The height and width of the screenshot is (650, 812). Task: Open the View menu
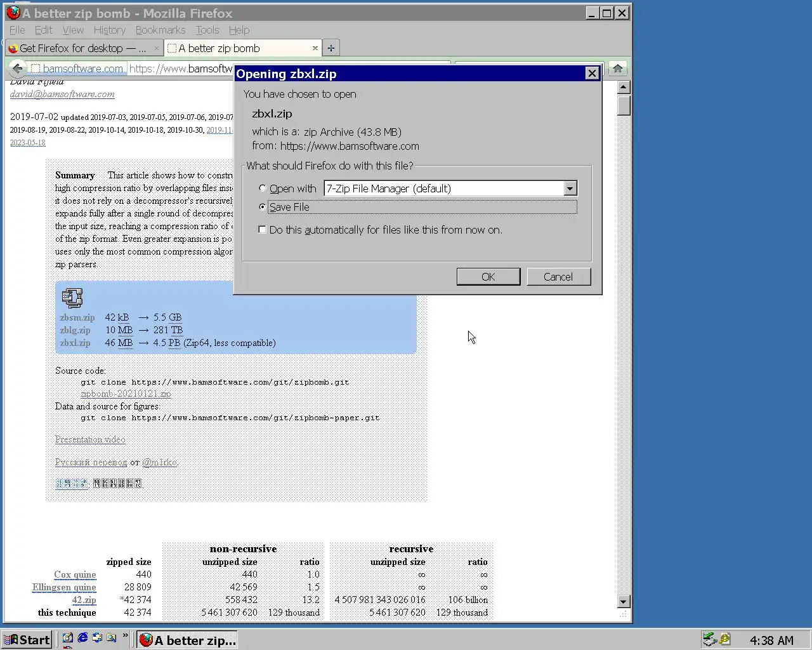click(x=73, y=30)
